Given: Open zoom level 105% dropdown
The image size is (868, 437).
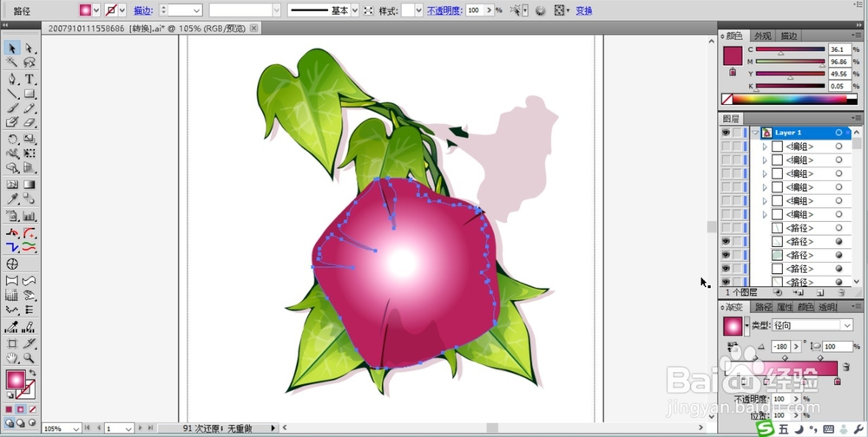Looking at the screenshot, I should (76, 428).
